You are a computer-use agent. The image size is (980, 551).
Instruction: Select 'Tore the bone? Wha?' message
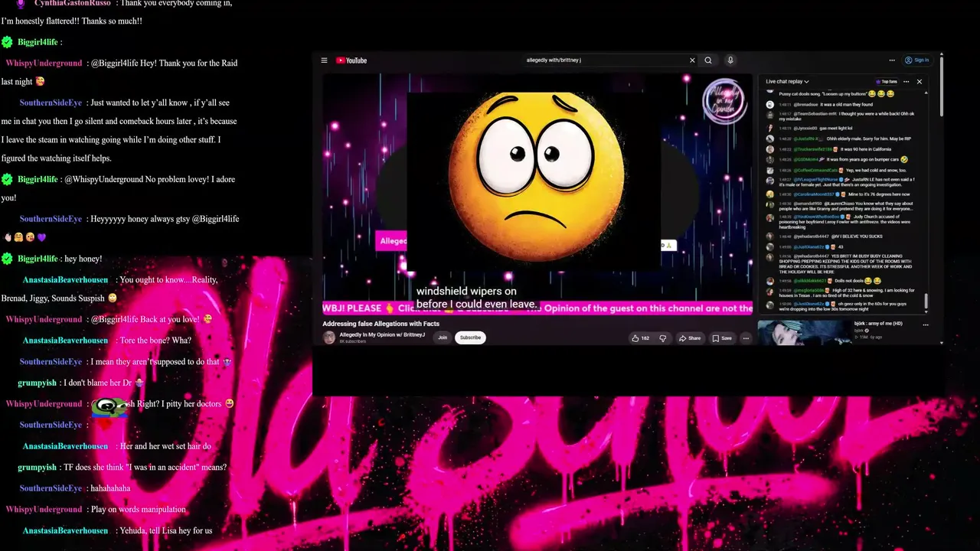coord(155,341)
